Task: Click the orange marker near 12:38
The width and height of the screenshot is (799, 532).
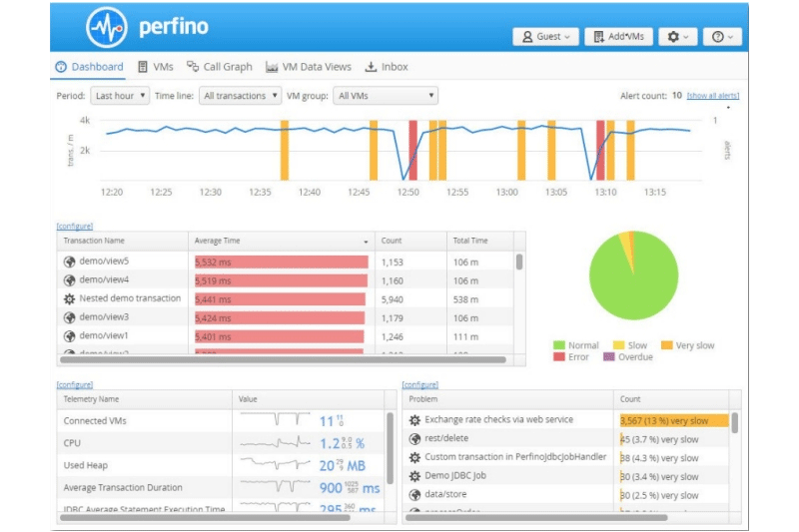Action: click(x=285, y=150)
